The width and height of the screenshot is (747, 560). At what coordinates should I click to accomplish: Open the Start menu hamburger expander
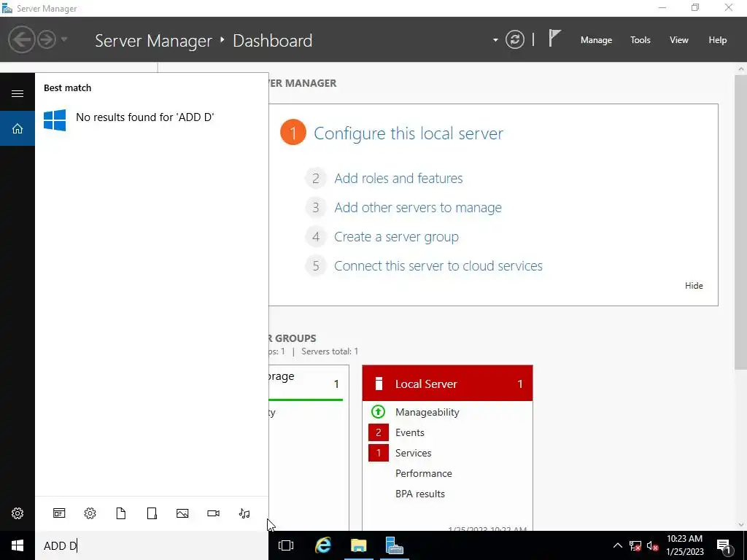pos(18,93)
